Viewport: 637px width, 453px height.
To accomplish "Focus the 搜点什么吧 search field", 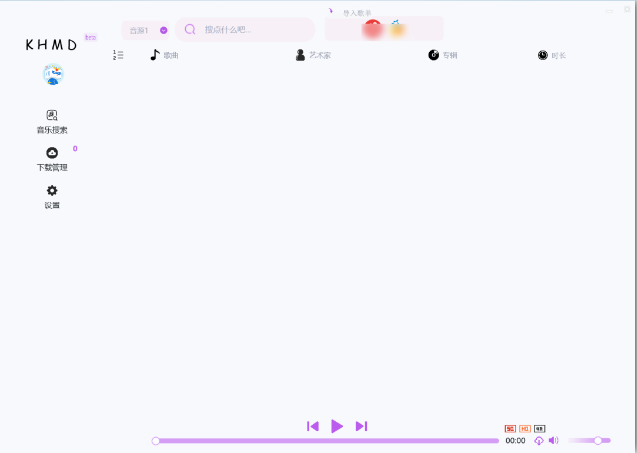I will pyautogui.click(x=250, y=30).
